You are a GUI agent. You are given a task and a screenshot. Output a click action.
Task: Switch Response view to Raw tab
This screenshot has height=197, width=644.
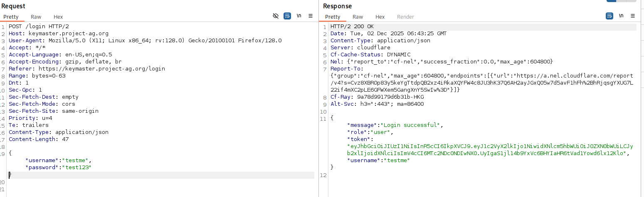tap(358, 17)
